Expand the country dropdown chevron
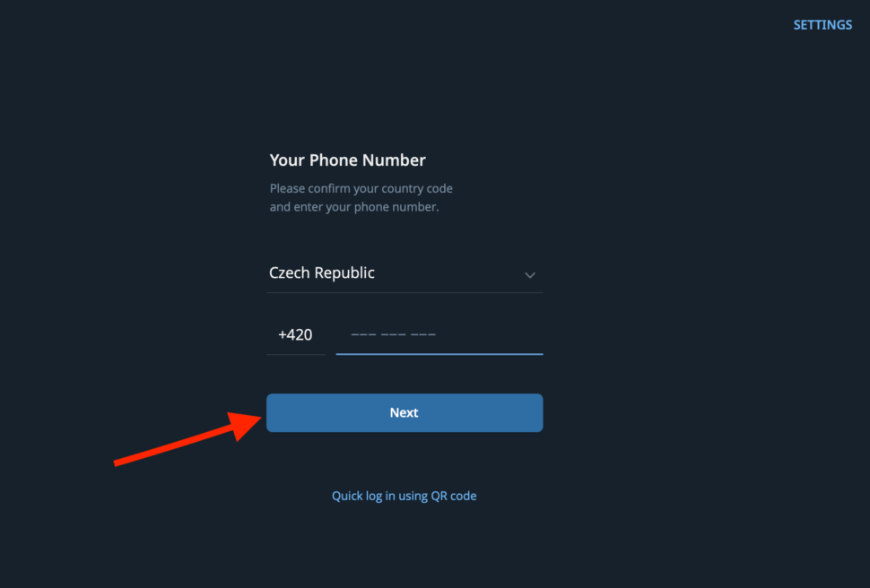 coord(529,275)
